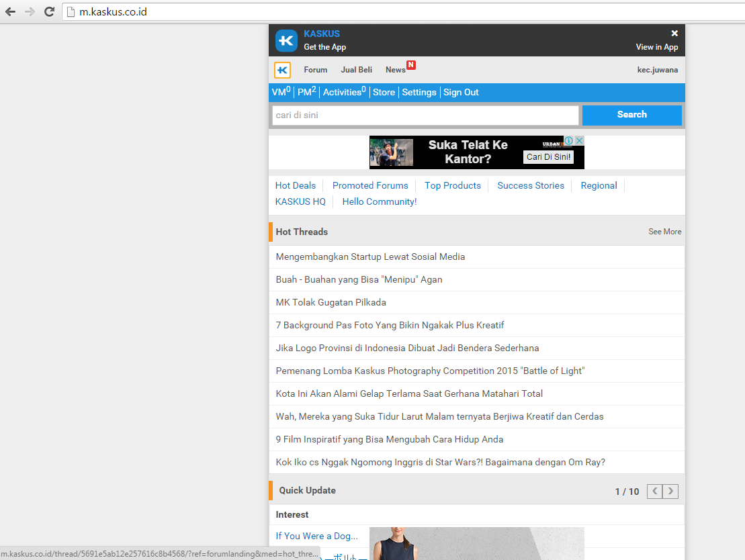Open account Settings

click(x=419, y=92)
